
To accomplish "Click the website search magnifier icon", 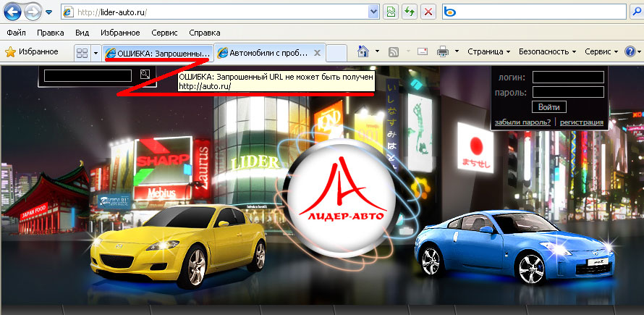I will 145,75.
